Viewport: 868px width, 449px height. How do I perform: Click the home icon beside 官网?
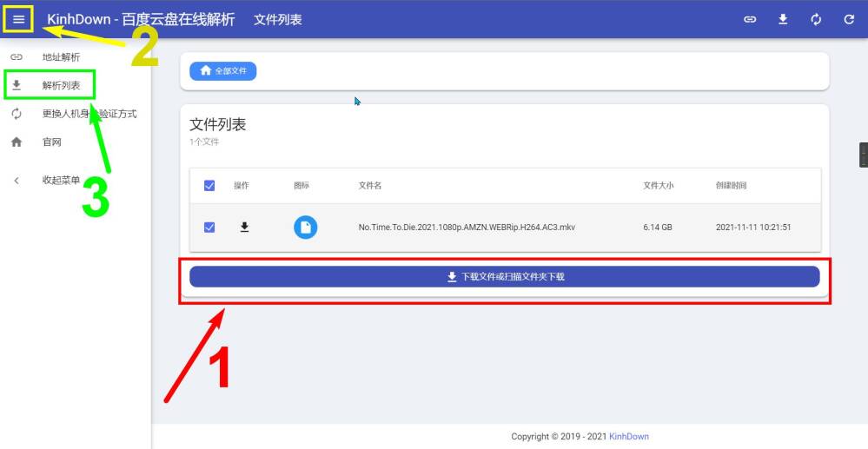(x=17, y=142)
